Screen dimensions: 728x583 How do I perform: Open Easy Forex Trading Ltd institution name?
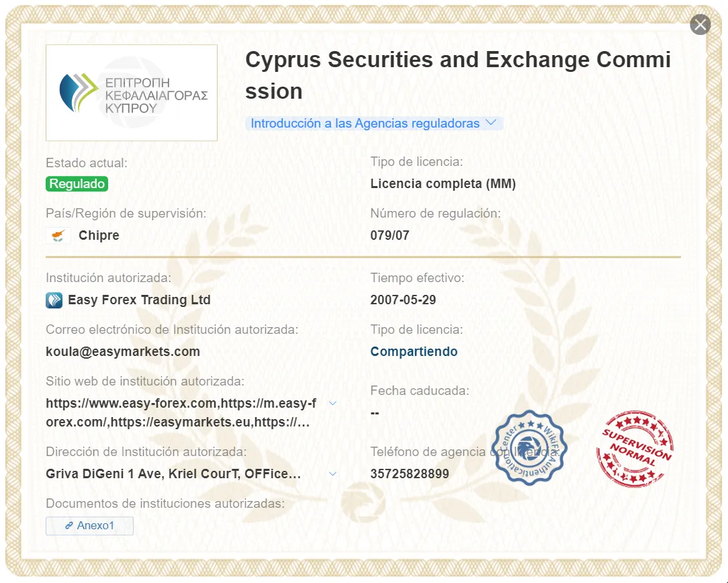pyautogui.click(x=139, y=300)
